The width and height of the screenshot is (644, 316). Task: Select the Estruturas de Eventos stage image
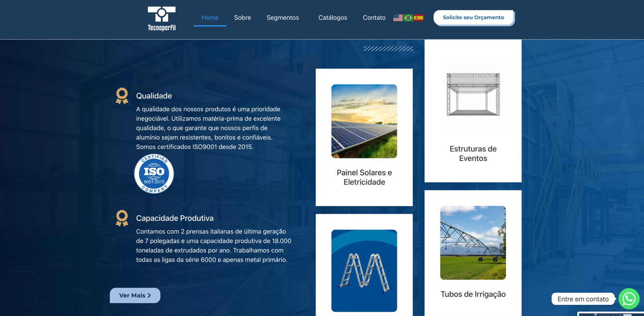pyautogui.click(x=473, y=94)
